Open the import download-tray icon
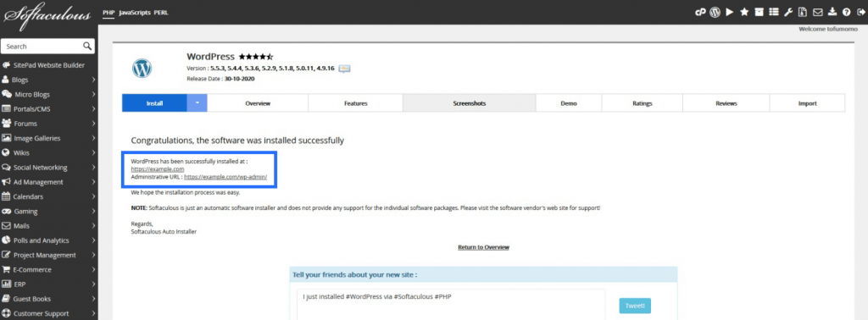The height and width of the screenshot is (320, 868). (x=832, y=12)
